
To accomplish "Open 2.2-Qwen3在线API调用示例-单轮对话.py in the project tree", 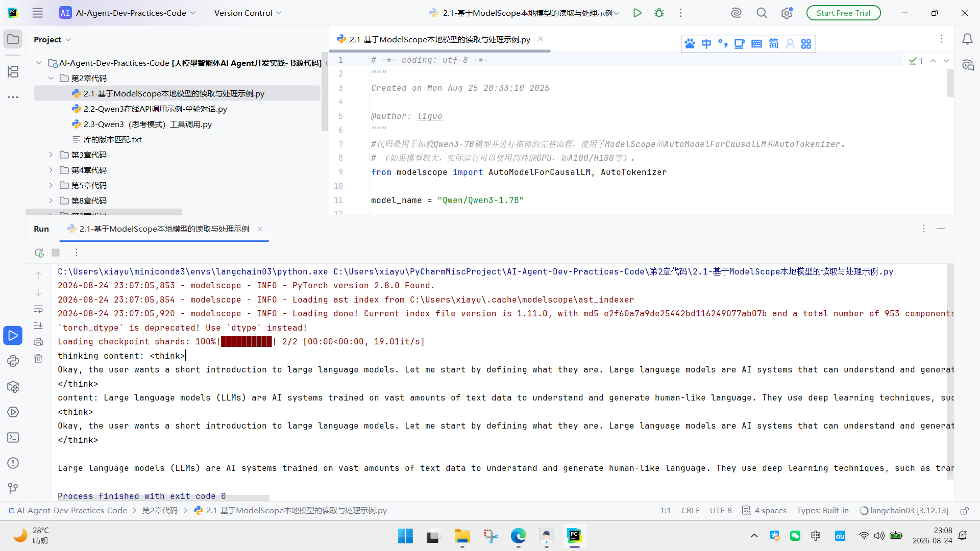I will (155, 109).
